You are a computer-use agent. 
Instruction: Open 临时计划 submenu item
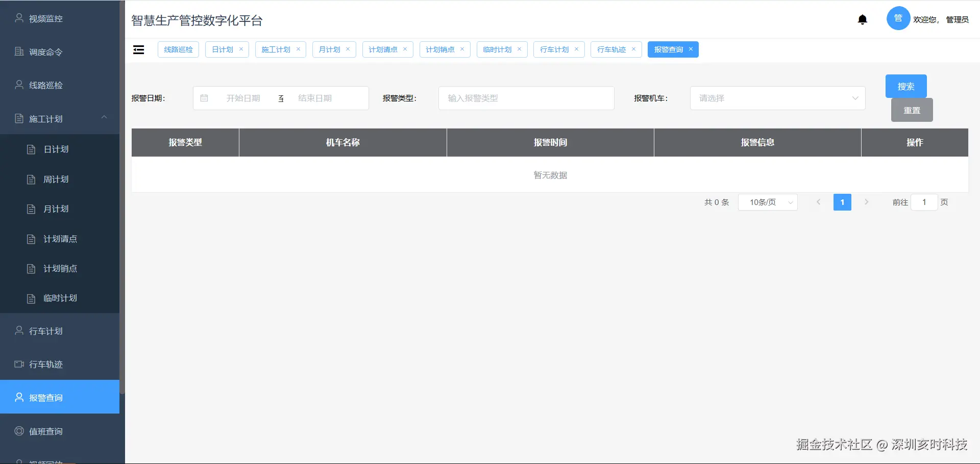[x=60, y=298]
